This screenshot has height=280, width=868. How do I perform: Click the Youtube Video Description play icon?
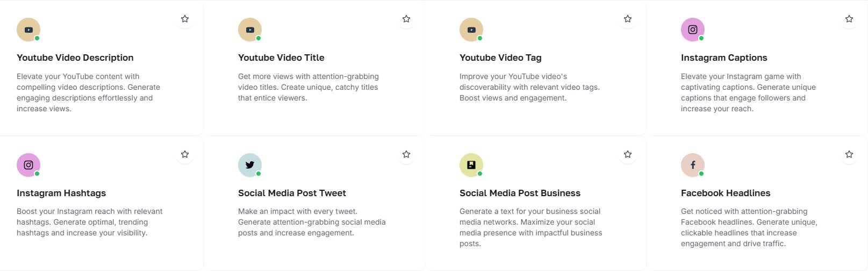pyautogui.click(x=28, y=30)
